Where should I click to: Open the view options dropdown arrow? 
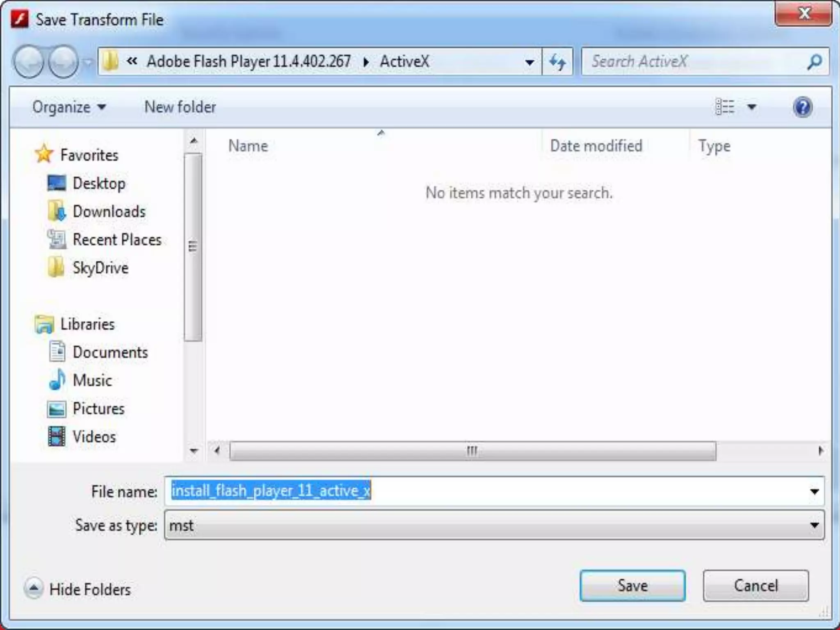click(x=751, y=107)
